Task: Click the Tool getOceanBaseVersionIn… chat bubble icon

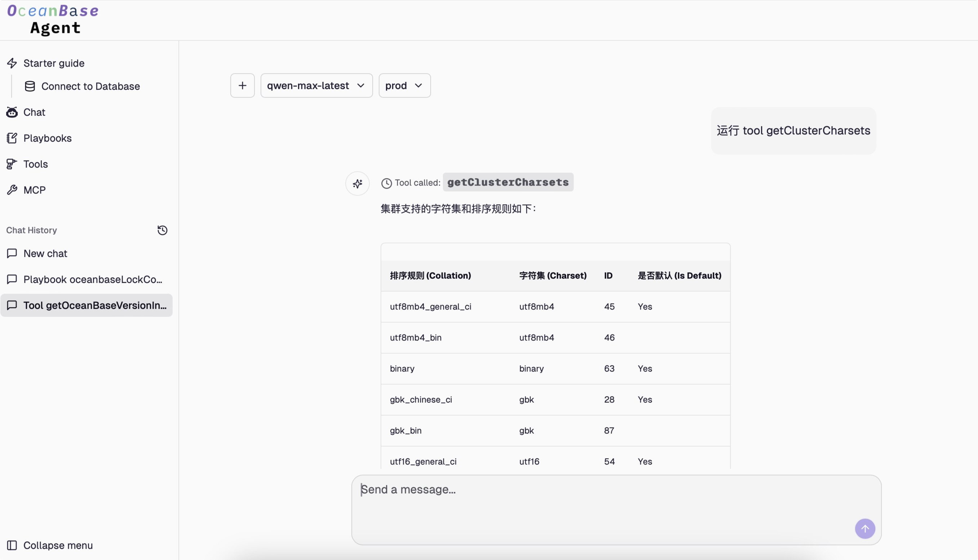Action: click(x=12, y=305)
